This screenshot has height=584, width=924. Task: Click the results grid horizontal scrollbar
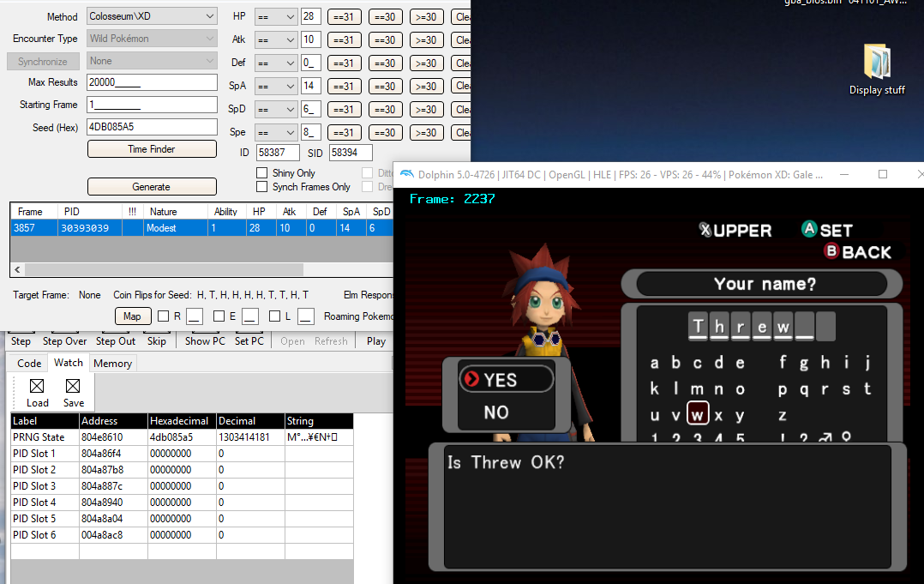(x=164, y=269)
